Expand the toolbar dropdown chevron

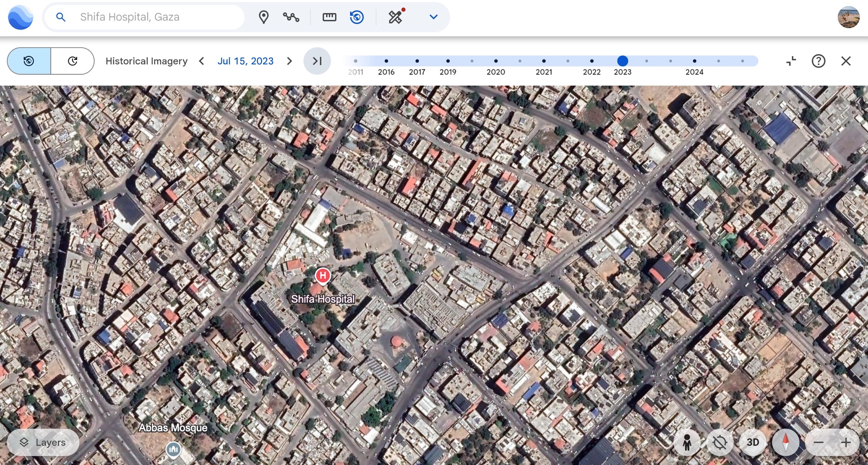pos(433,17)
